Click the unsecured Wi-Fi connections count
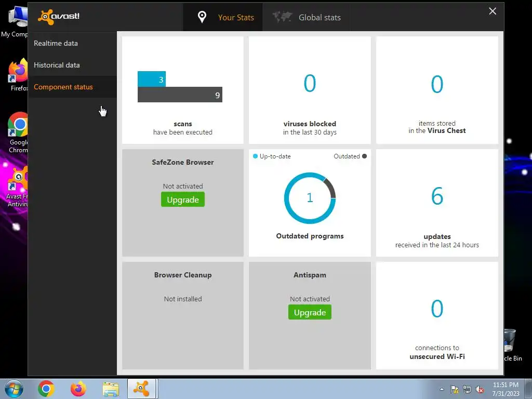Image resolution: width=532 pixels, height=399 pixels. [x=437, y=309]
